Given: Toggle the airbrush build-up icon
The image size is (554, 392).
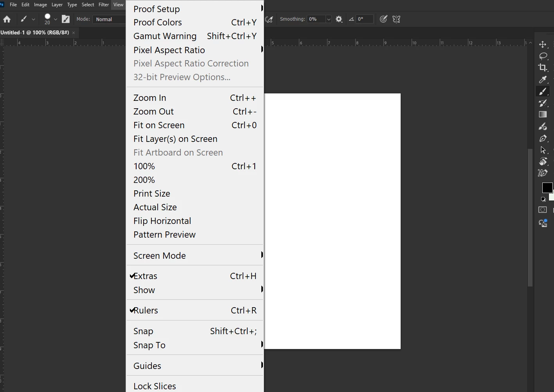Looking at the screenshot, I should click(x=269, y=19).
